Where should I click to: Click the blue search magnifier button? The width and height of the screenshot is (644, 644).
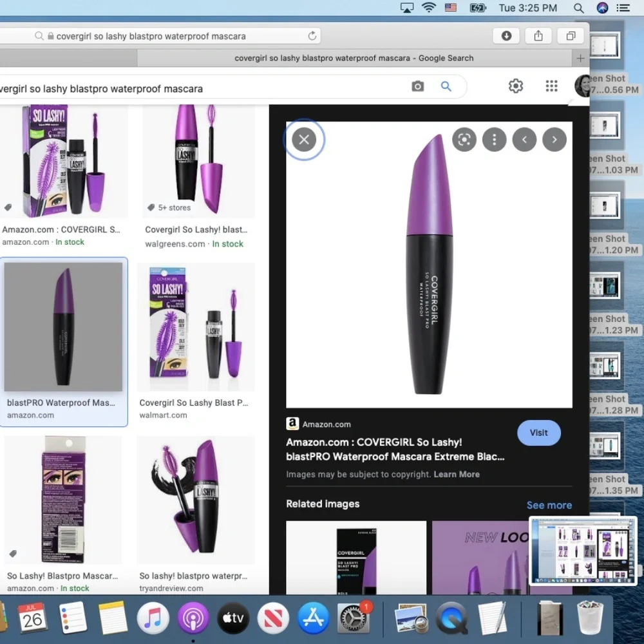446,86
